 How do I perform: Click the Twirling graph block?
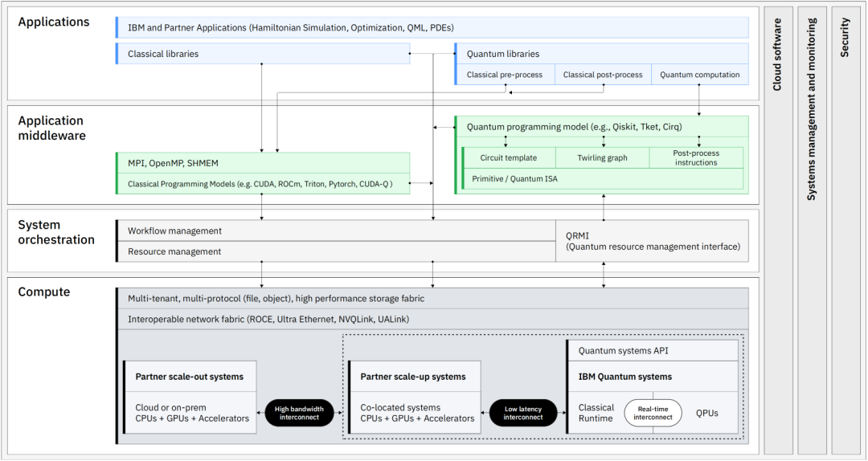click(x=603, y=158)
